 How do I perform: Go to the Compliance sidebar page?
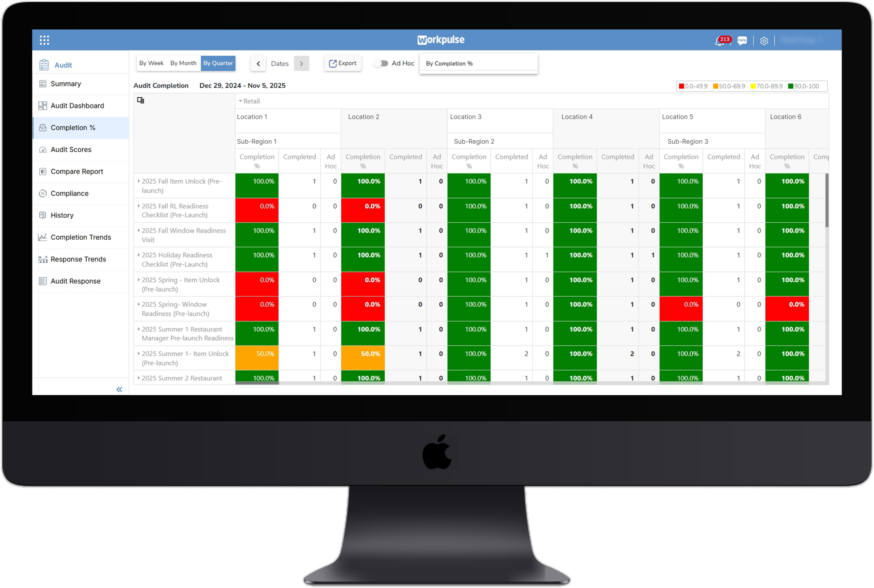(x=69, y=194)
